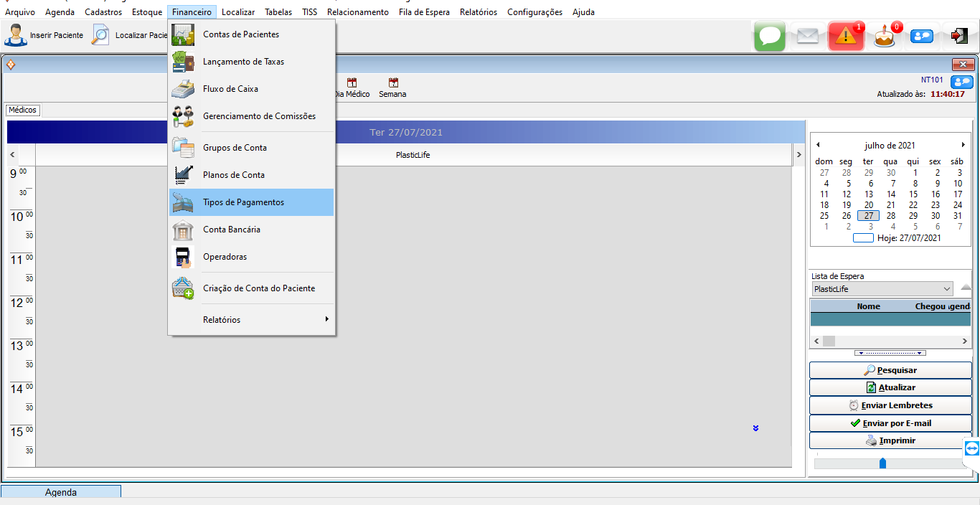The width and height of the screenshot is (980, 505).
Task: Select Tipos de Pagamentos menu item
Action: tap(243, 202)
